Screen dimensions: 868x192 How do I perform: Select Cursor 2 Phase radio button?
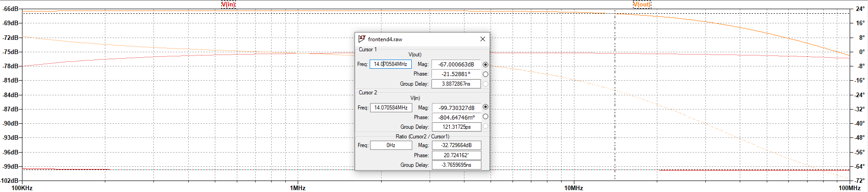486,117
